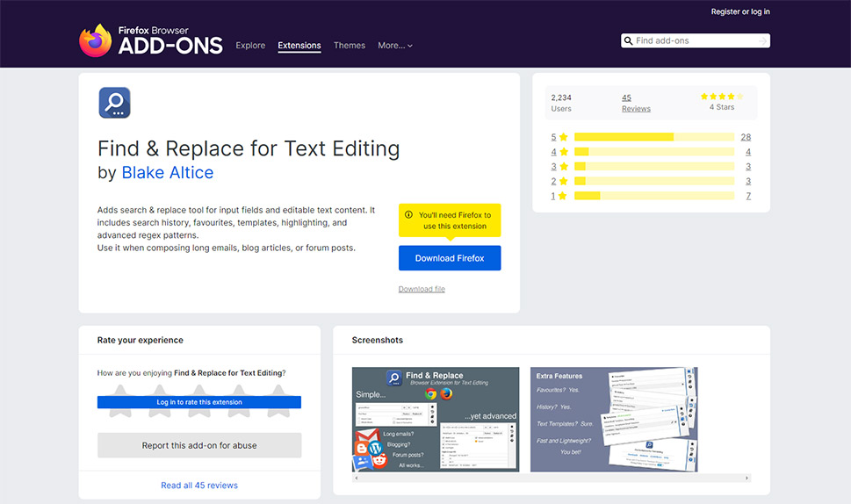Image resolution: width=851 pixels, height=504 pixels.
Task: Click the rating number 1 link
Action: pyautogui.click(x=553, y=196)
